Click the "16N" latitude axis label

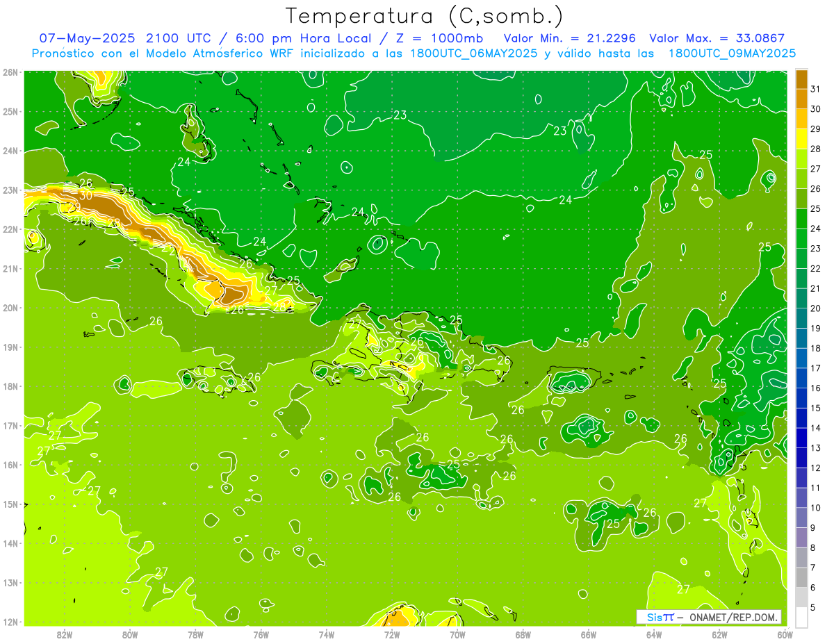click(10, 465)
